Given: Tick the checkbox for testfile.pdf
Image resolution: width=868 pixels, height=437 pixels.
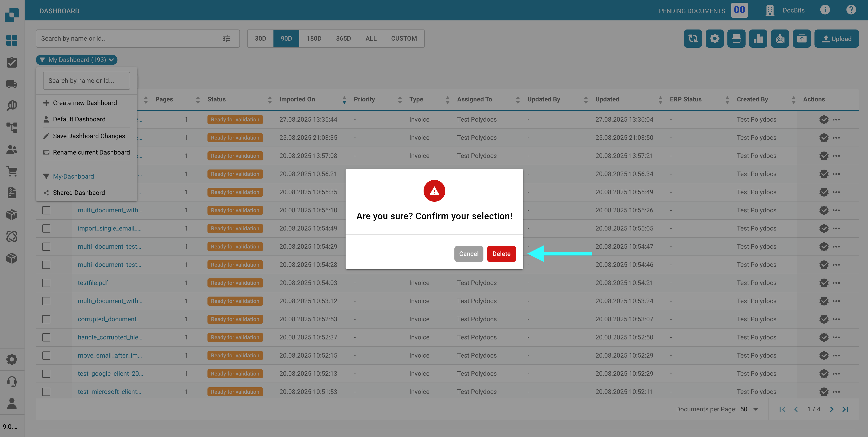Looking at the screenshot, I should (x=46, y=283).
